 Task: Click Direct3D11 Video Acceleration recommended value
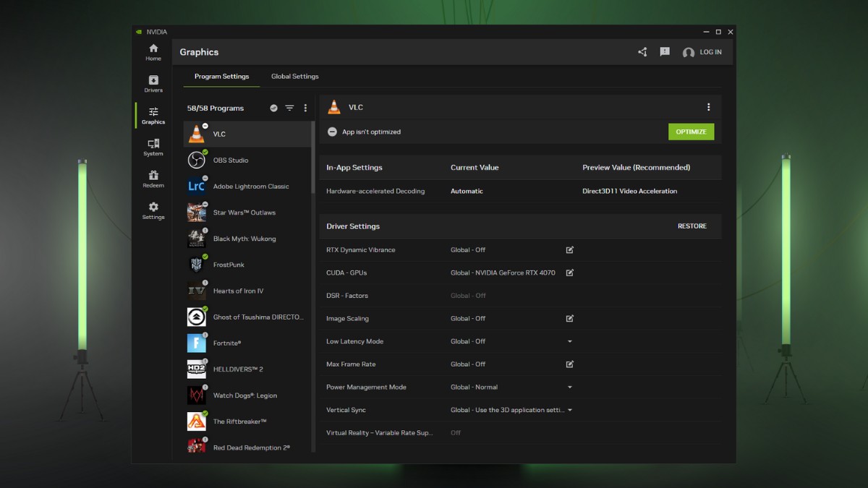(x=630, y=192)
